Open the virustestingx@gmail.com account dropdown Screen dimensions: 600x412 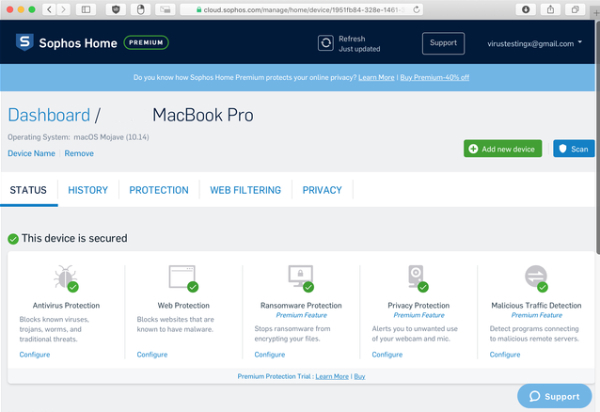point(535,43)
